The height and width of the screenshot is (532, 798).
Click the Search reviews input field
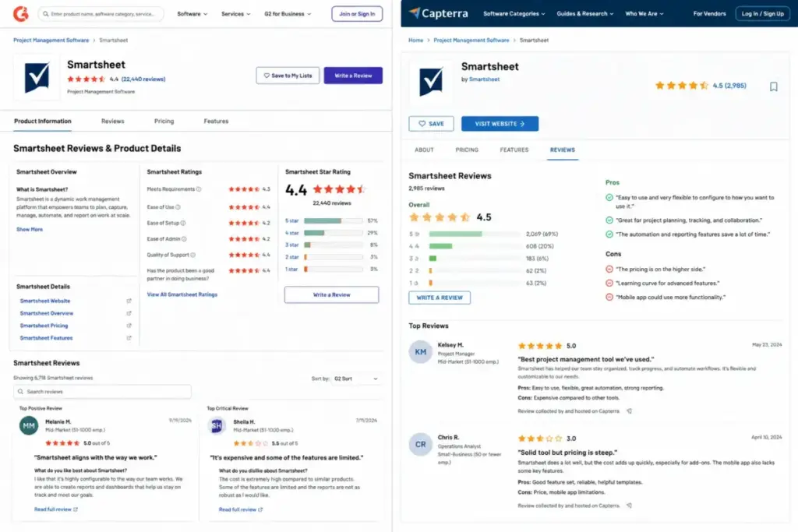102,392
